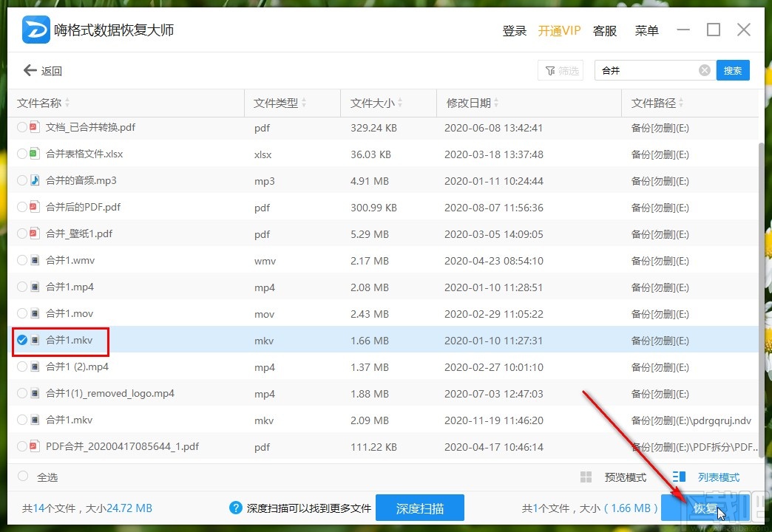The height and width of the screenshot is (532, 772).
Task: Click the 筛选 filter button
Action: tap(561, 70)
